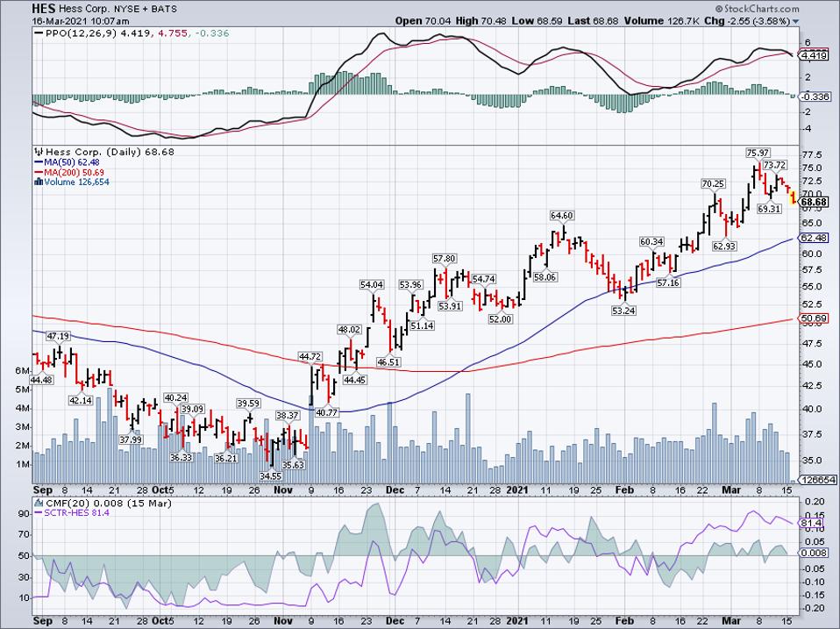The image size is (840, 629).
Task: Select the SCTR-HES 81.4 legend entry
Action: pos(76,512)
